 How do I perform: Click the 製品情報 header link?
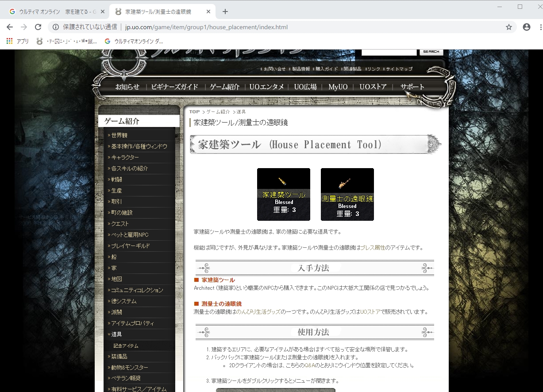[x=301, y=69]
